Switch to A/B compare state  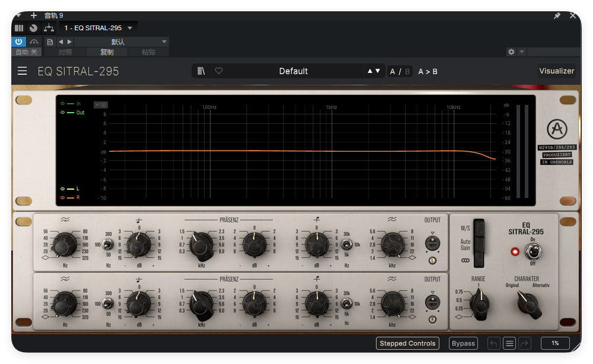[x=400, y=72]
